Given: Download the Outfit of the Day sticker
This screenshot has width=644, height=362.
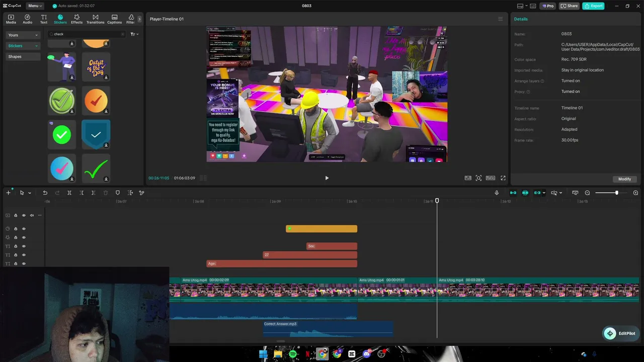Looking at the screenshot, I should tap(106, 77).
